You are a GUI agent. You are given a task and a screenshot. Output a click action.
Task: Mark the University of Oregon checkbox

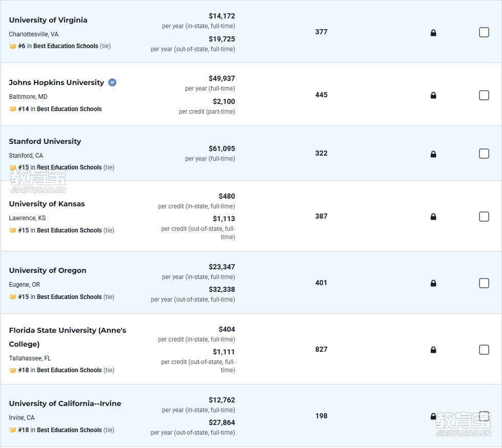click(x=484, y=283)
